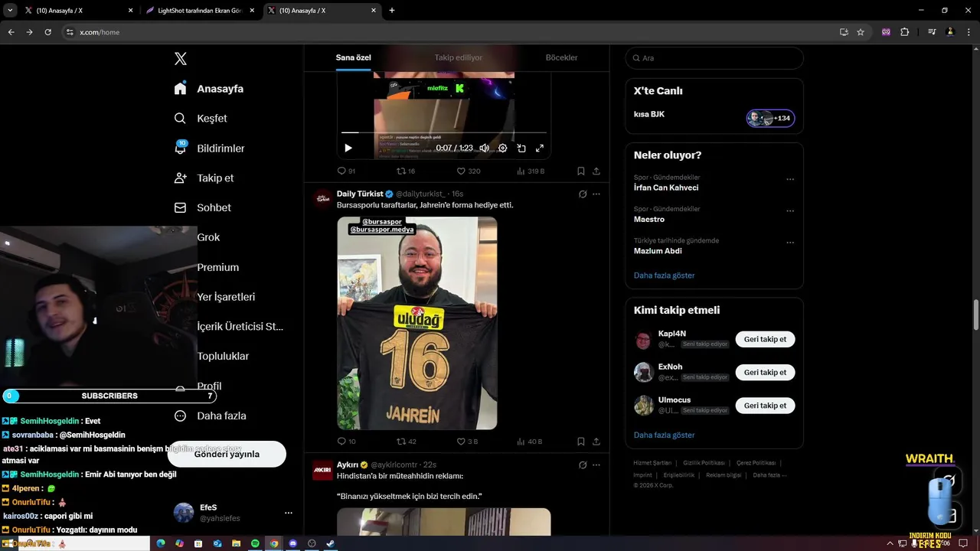Viewport: 980px width, 551px height.
Task: Share the Daily Türkist post
Action: point(596,442)
